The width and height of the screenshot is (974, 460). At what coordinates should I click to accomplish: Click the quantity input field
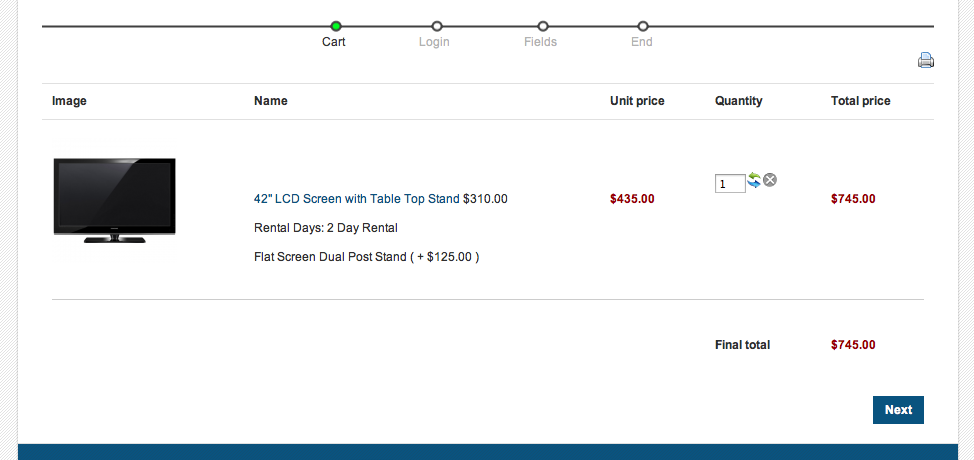(730, 184)
